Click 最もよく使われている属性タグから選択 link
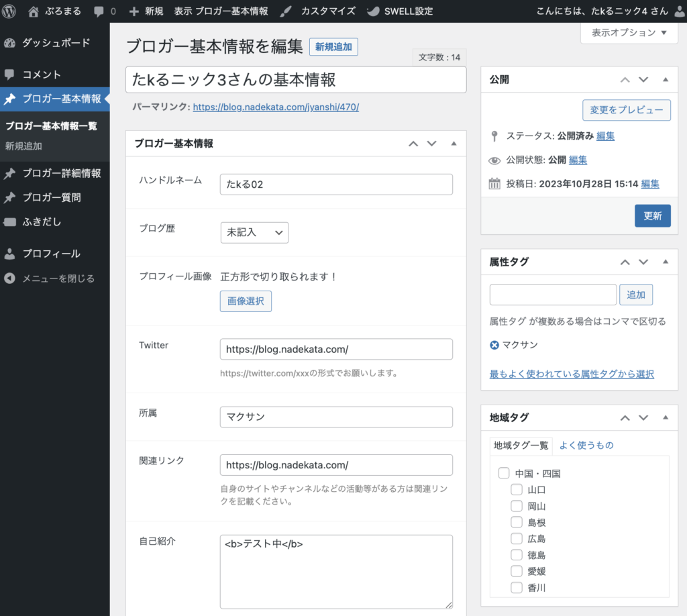Screen dimensions: 687x616 (x=572, y=374)
